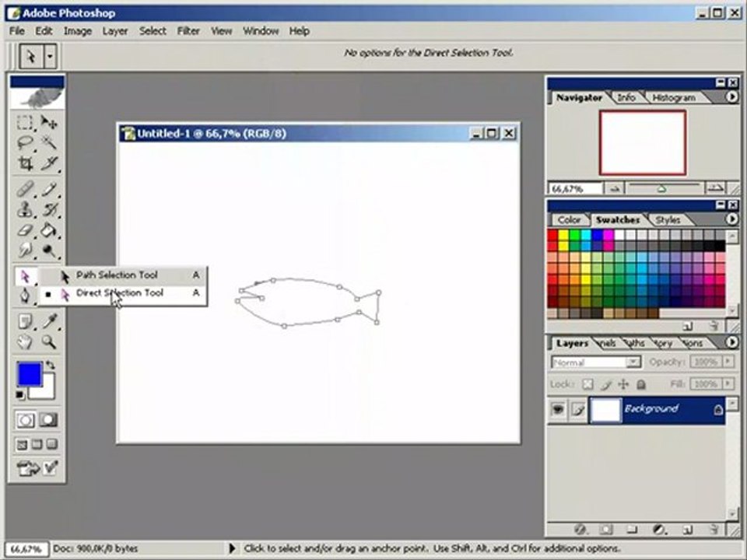The image size is (747, 560).
Task: Select the Eyedropper tool
Action: point(49,321)
